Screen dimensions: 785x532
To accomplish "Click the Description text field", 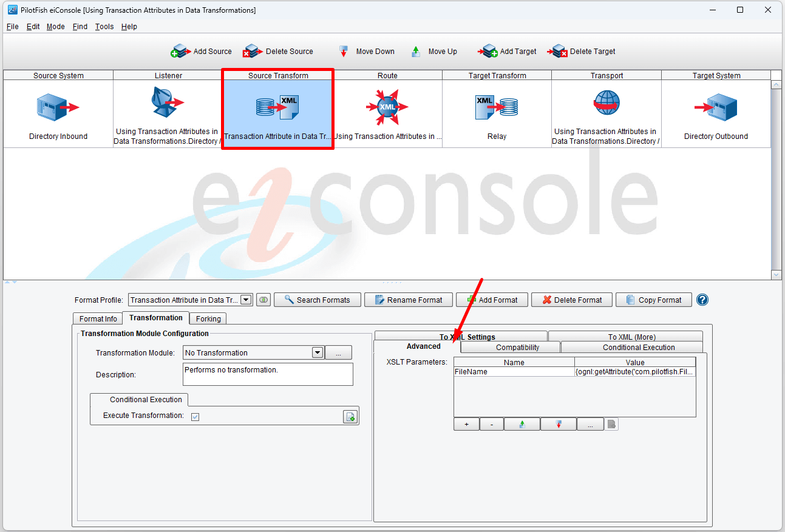I will 268,374.
